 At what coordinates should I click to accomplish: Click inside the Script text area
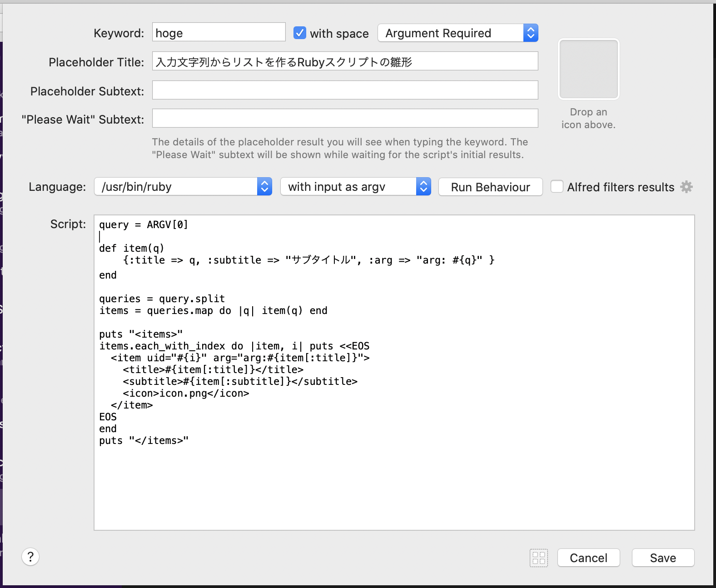(x=394, y=486)
